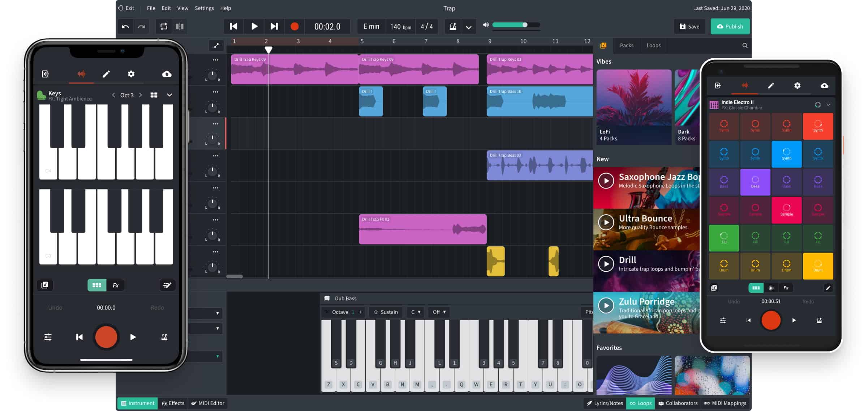868x411 pixels.
Task: Save the project
Action: click(x=689, y=26)
